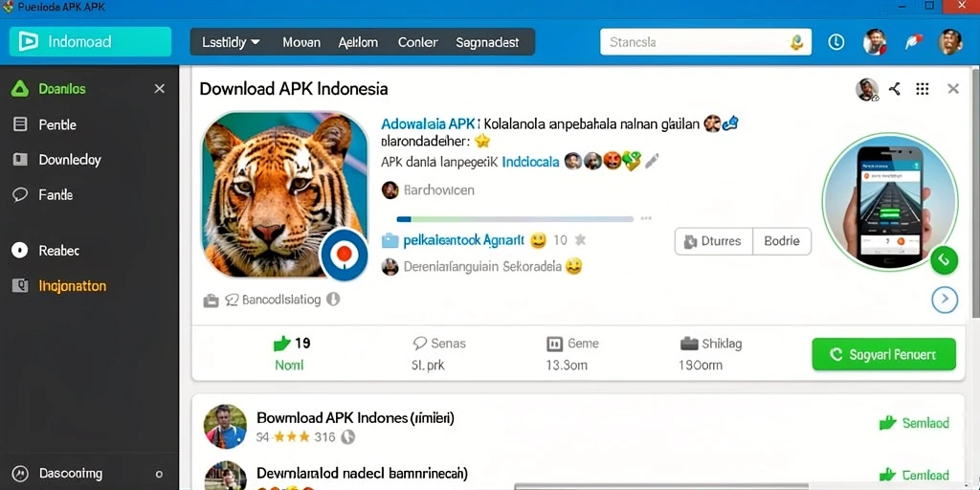Screen dimensions: 980x490
Task: Select the Mouan menu item
Action: 301,42
